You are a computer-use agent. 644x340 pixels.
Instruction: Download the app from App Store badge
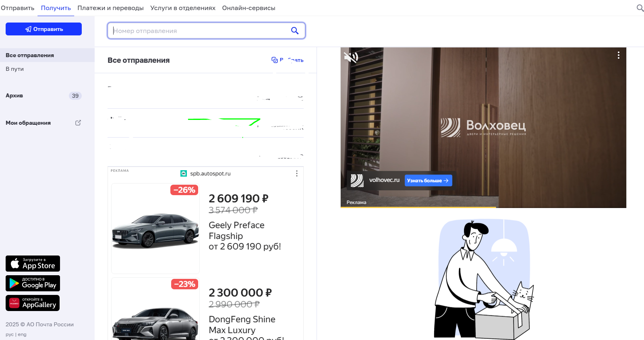(33, 264)
